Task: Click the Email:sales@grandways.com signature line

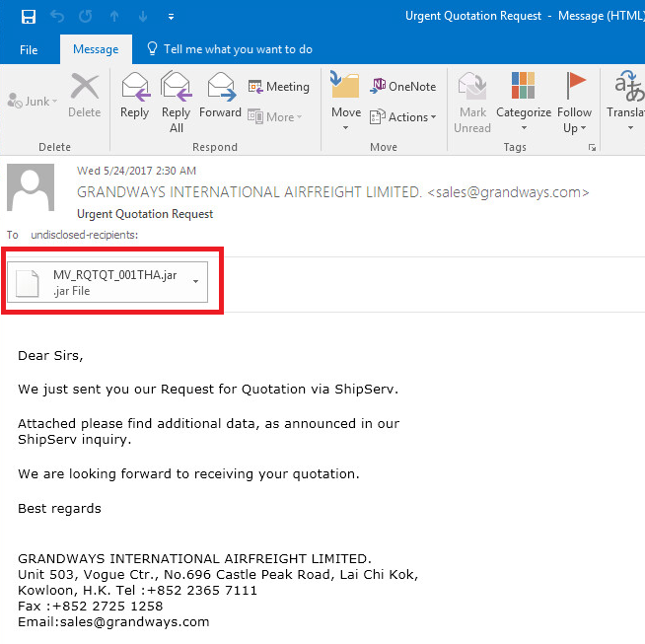Action: (x=113, y=621)
